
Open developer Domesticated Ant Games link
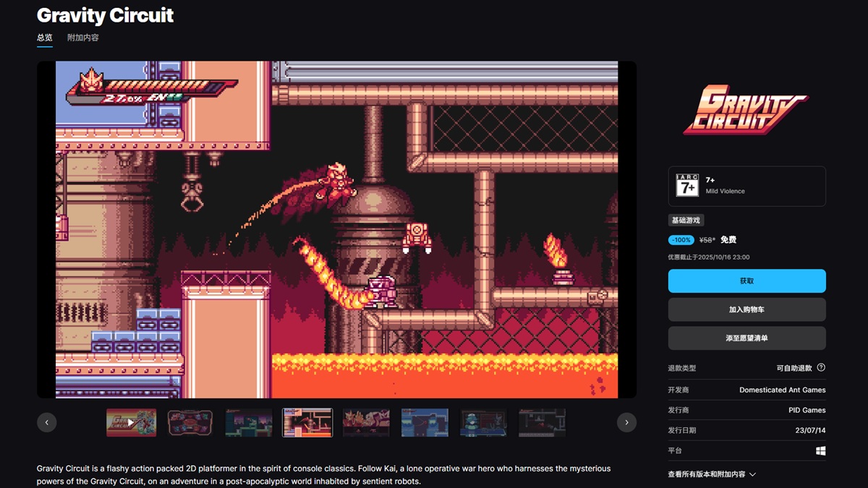[x=782, y=390]
